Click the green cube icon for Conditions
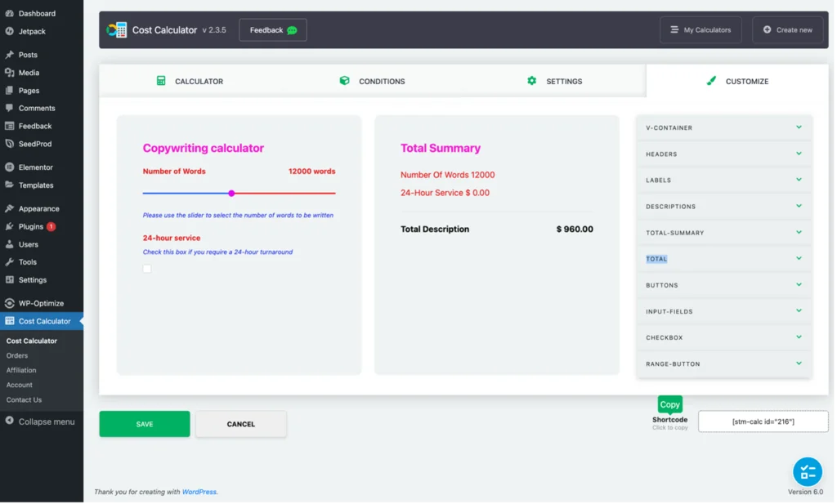The width and height of the screenshot is (837, 504). [346, 81]
